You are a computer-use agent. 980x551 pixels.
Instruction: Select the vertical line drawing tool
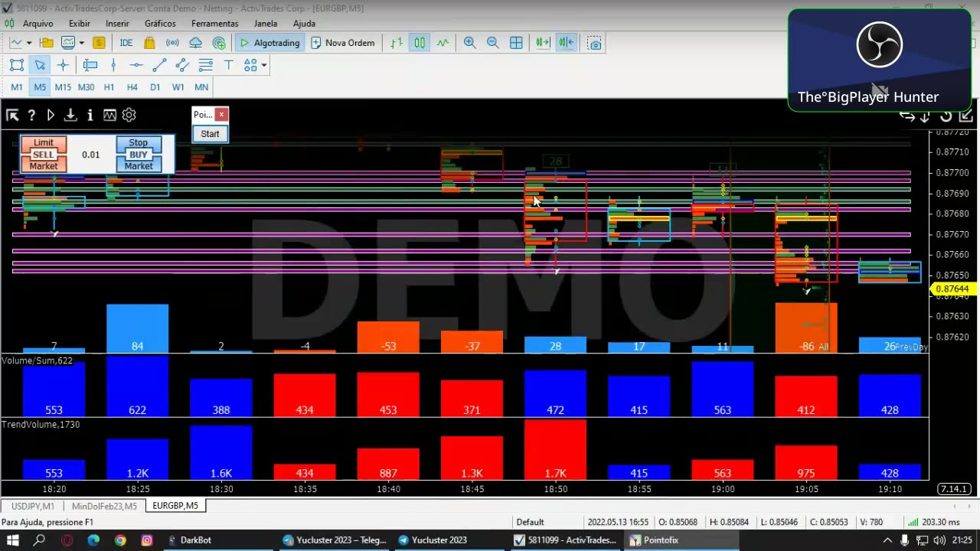tap(113, 65)
